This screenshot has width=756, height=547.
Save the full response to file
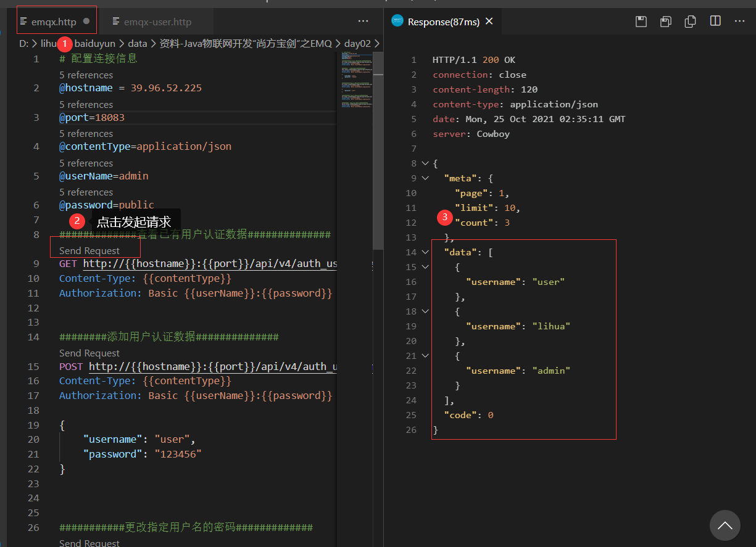point(641,22)
